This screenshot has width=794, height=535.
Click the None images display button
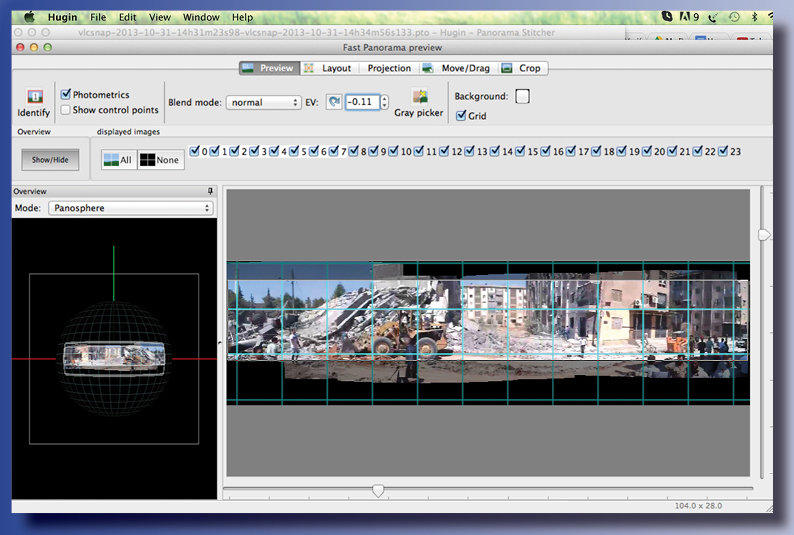[x=159, y=160]
